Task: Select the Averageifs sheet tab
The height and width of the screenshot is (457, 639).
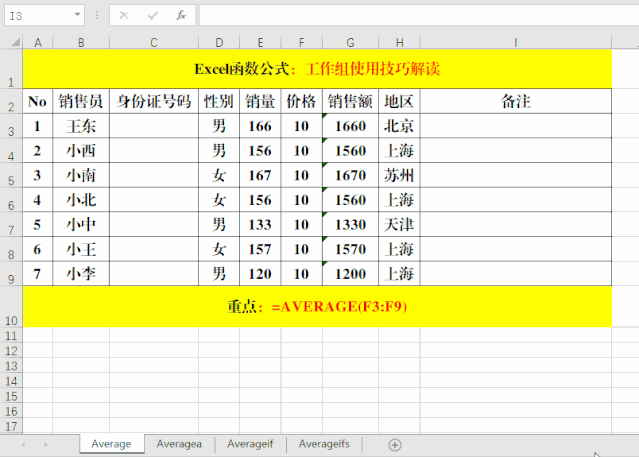Action: click(324, 444)
